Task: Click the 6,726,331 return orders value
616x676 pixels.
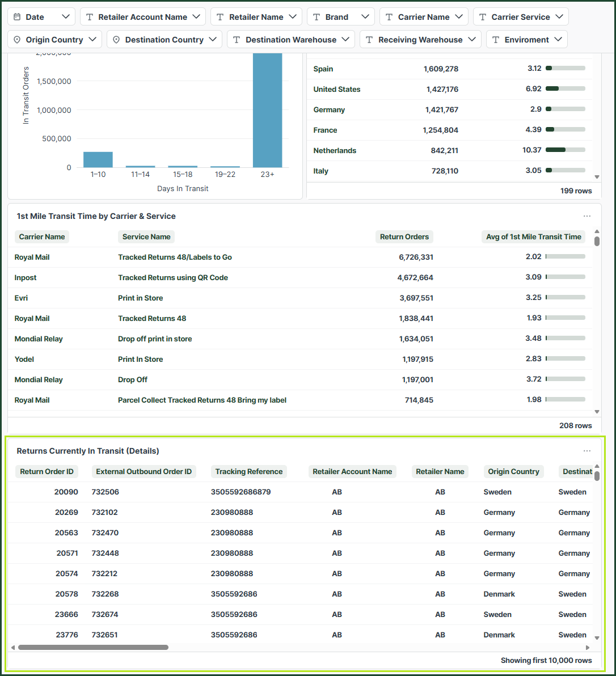Action: tap(416, 257)
